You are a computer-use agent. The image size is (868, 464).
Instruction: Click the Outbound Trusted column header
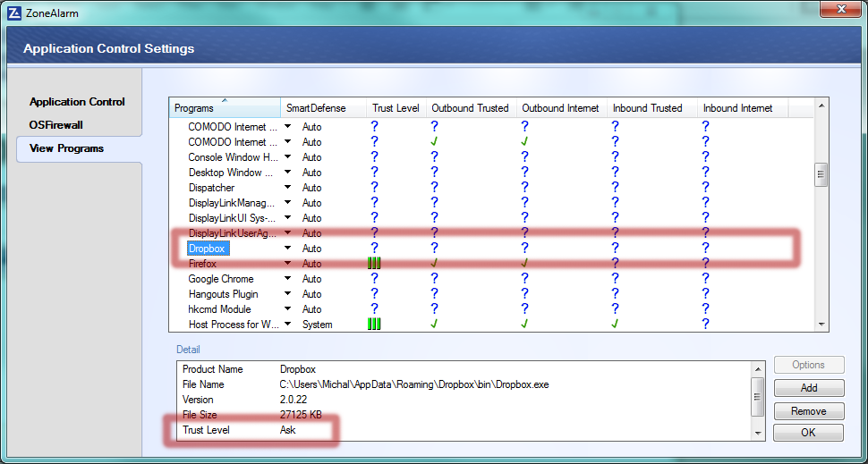coord(471,108)
